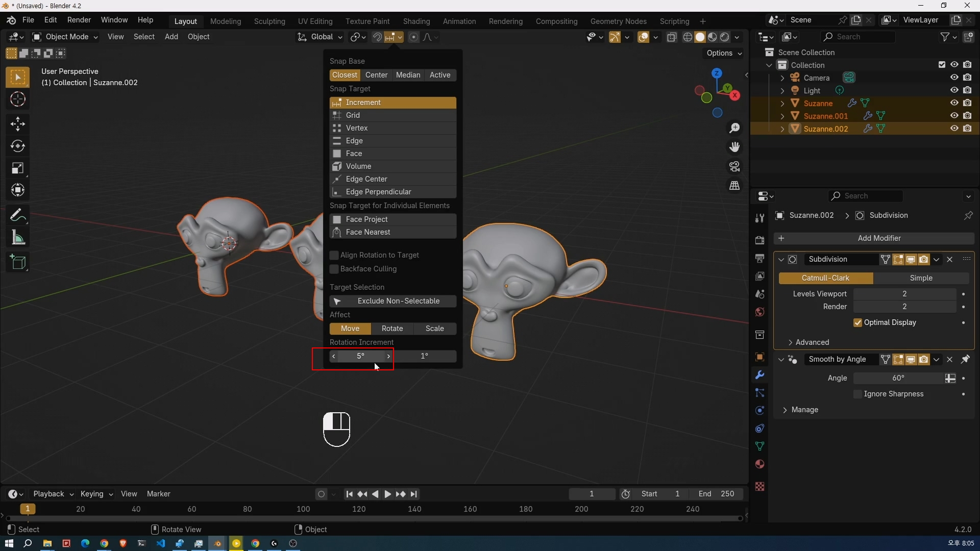Hide Camera in viewport via eye icon
980x551 pixels.
pos(954,78)
